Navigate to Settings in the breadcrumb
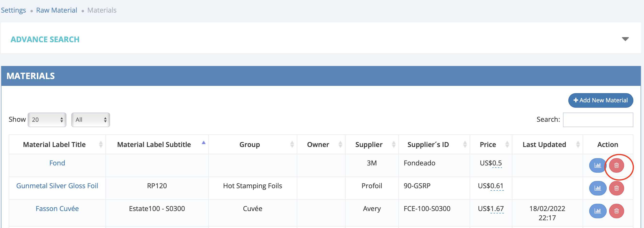The height and width of the screenshot is (228, 644). point(14,10)
